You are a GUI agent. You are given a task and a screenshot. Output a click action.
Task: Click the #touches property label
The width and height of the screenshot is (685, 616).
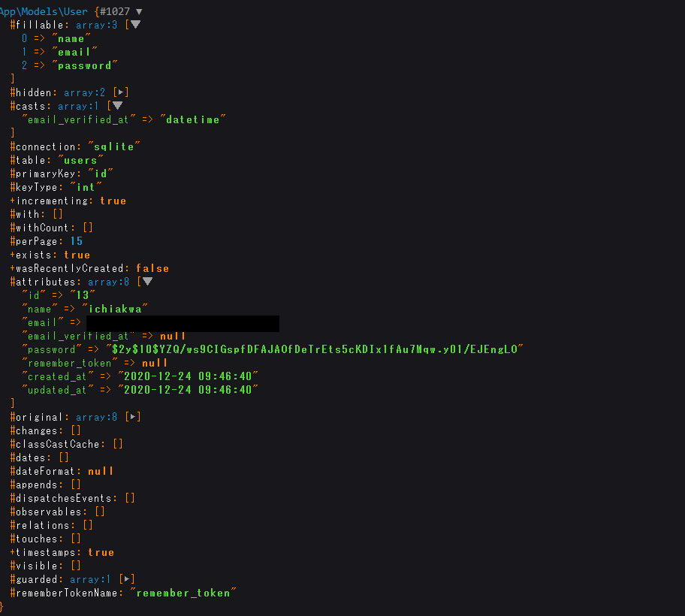[34, 539]
